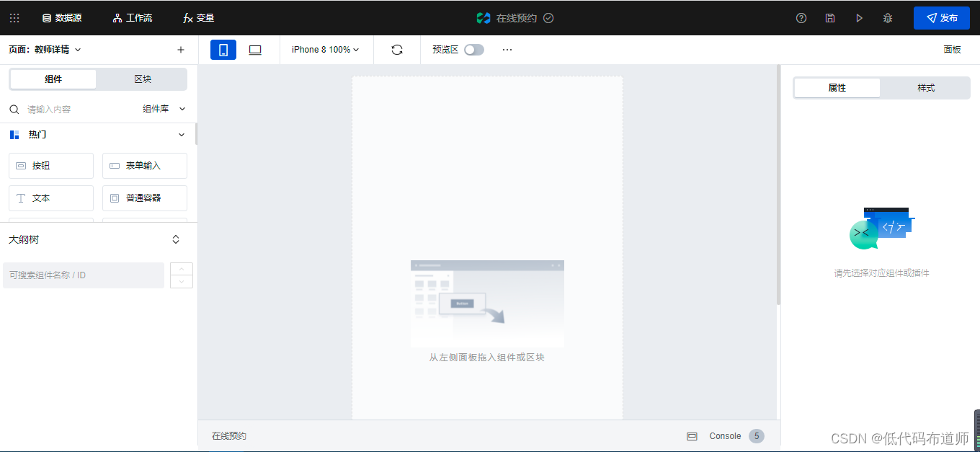Switch to mobile phone view
Image resolution: width=980 pixels, height=452 pixels.
223,50
